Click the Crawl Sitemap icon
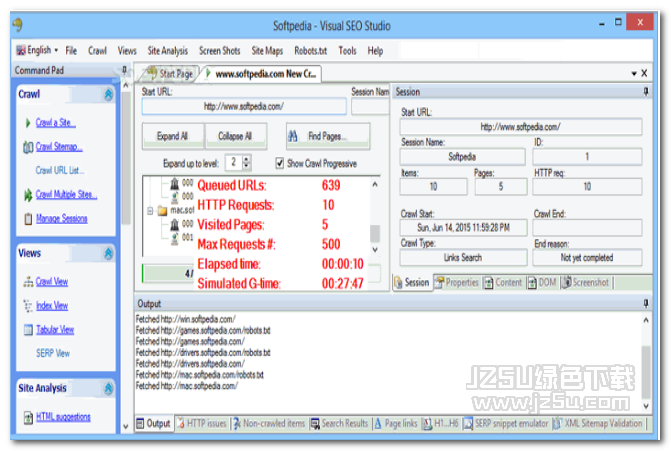 click(x=28, y=147)
